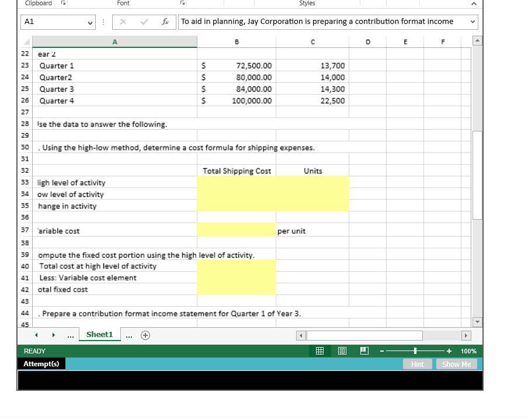Image resolution: width=528 pixels, height=420 pixels.
Task: Click the Hint button
Action: 417,363
